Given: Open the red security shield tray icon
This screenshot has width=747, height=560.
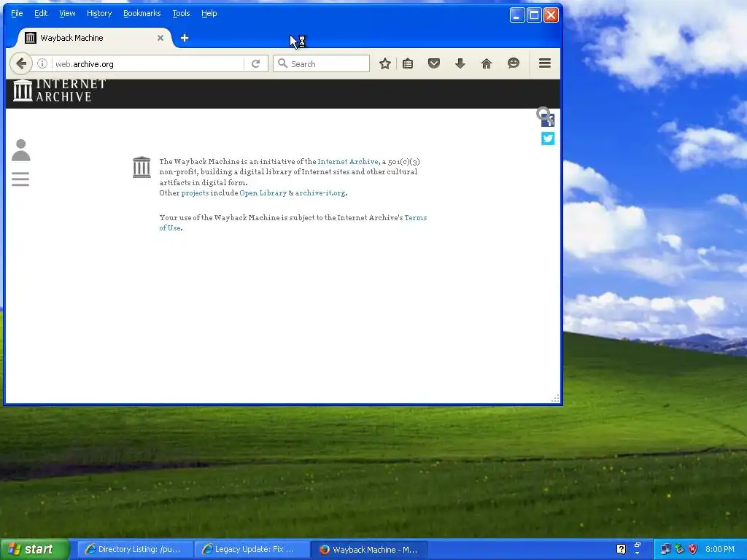Looking at the screenshot, I should [693, 549].
